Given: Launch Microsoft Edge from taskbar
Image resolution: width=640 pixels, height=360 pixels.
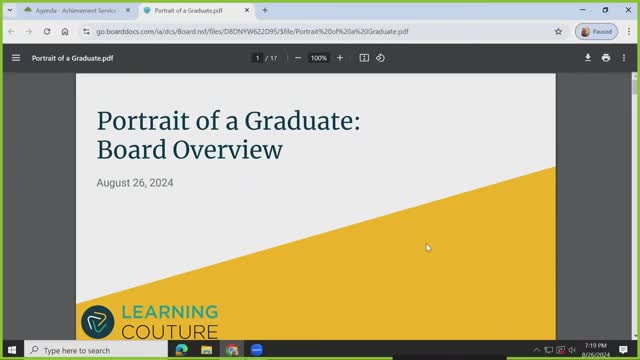Looking at the screenshot, I should pos(182,350).
